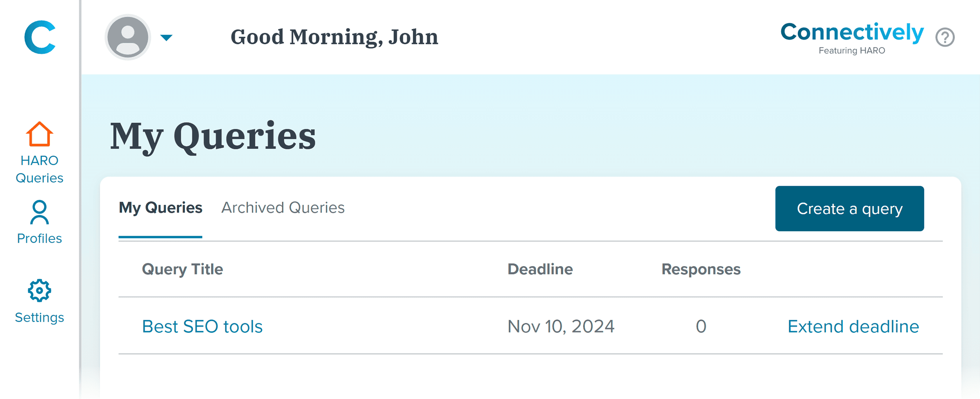Viewport: 980px width, 399px height.
Task: Click the Query Title column header
Action: pos(182,269)
